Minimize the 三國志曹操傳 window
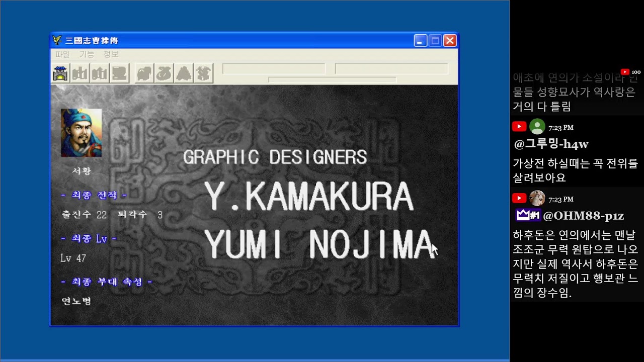This screenshot has height=362, width=644. click(x=421, y=41)
